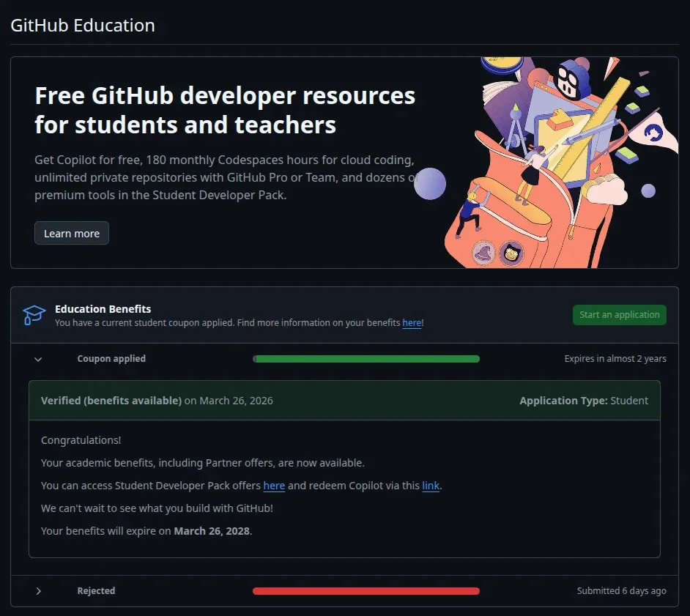Open the 'here' link about your benefits
This screenshot has width=690, height=616.
pos(412,322)
